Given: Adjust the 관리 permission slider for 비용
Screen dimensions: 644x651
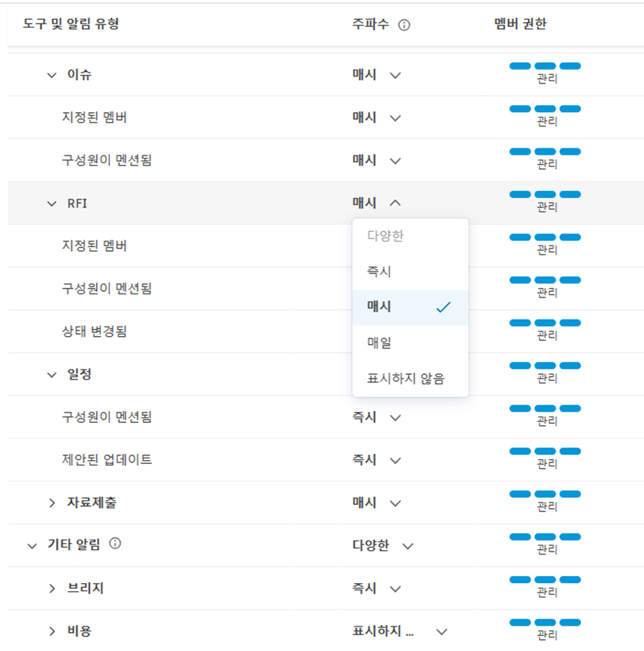Looking at the screenshot, I should pos(547,623).
